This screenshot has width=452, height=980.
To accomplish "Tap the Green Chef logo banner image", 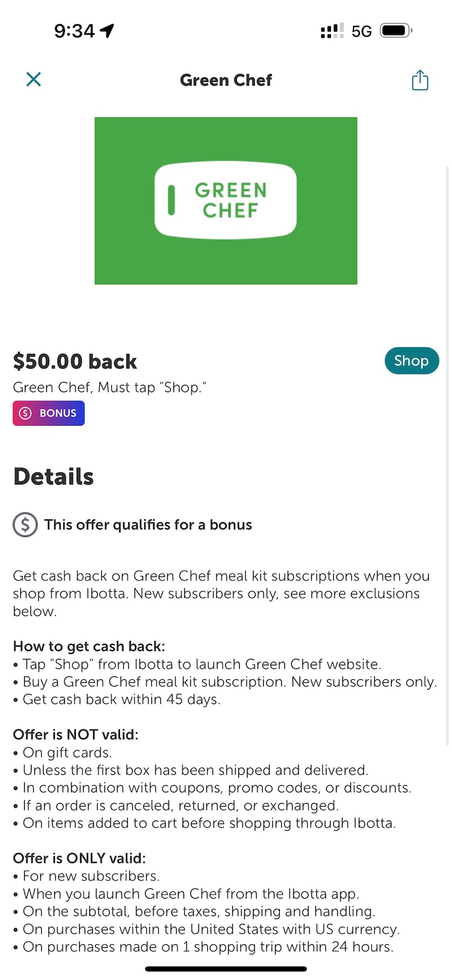I will pos(226,200).
